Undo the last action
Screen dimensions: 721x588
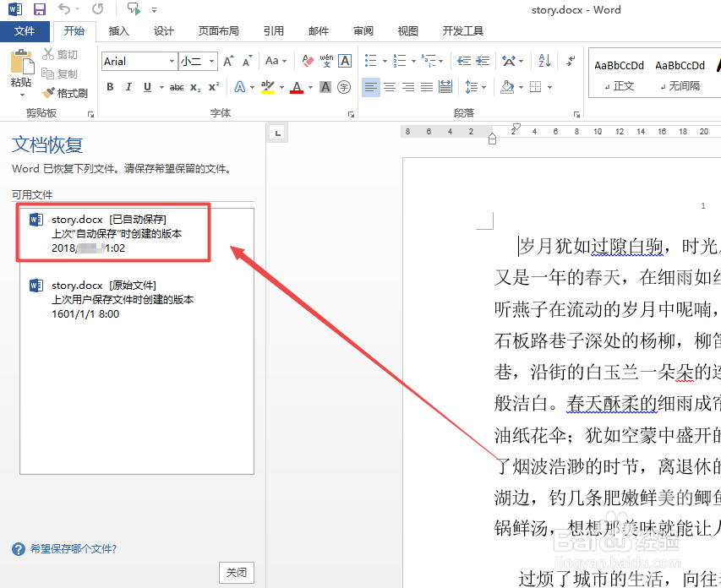pos(64,9)
